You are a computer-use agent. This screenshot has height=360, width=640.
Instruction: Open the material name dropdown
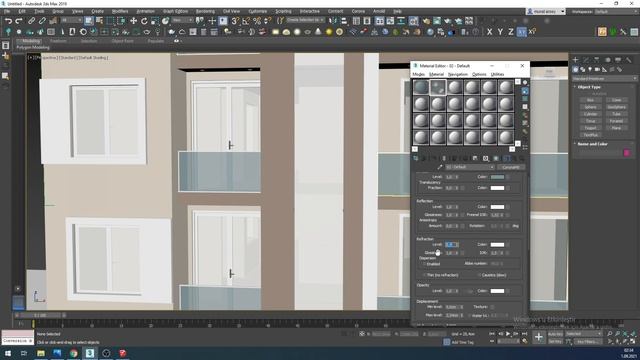[x=470, y=167]
